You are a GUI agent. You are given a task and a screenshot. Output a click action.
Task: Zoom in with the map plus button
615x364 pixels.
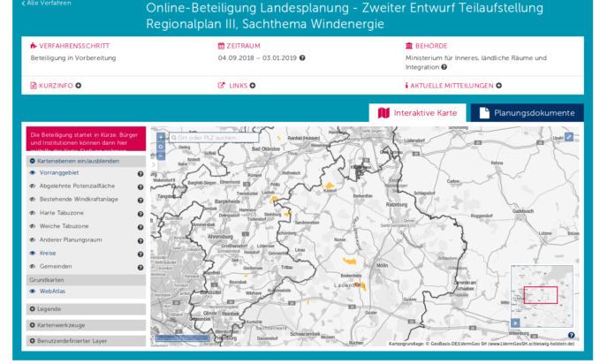click(161, 137)
